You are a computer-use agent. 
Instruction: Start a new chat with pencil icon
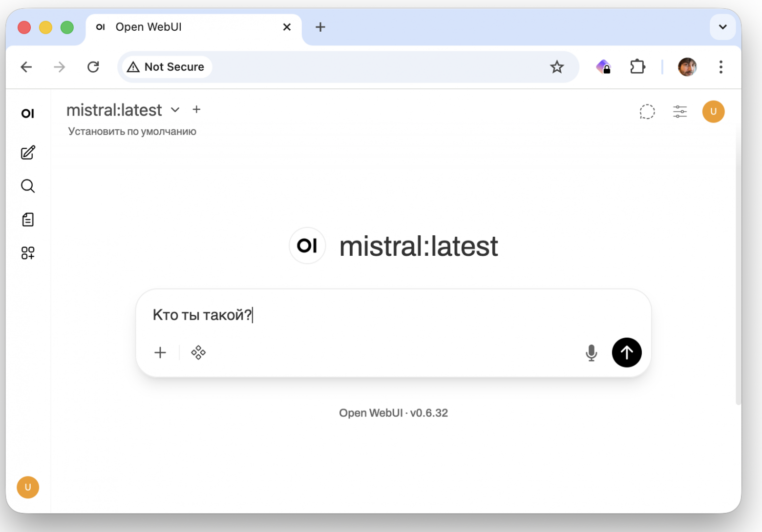[x=28, y=153]
